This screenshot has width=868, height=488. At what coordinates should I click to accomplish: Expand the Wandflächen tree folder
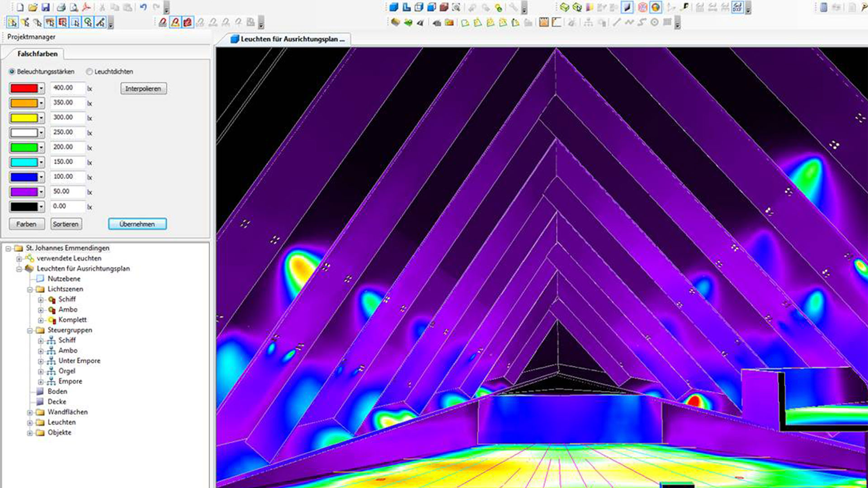coord(30,412)
